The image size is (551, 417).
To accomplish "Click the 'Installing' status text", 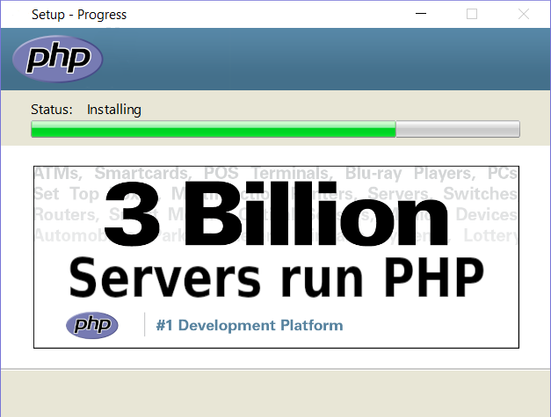I will 114,110.
